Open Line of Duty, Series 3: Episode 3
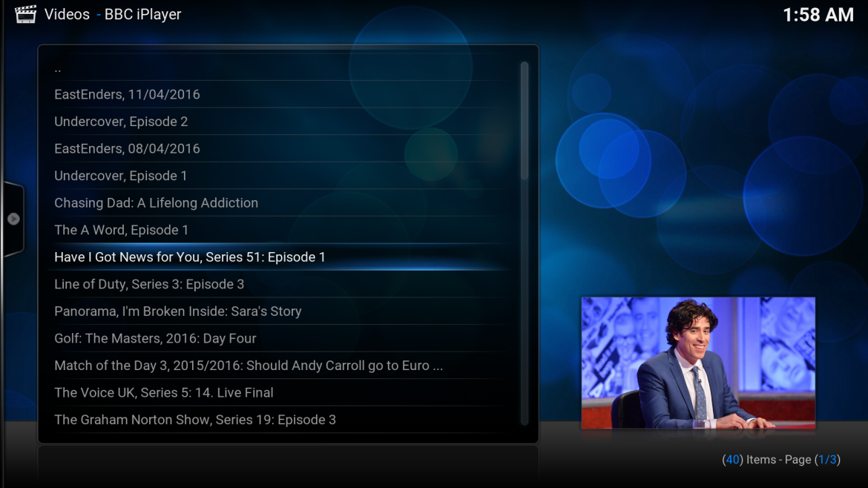Image resolution: width=868 pixels, height=488 pixels. pos(280,284)
